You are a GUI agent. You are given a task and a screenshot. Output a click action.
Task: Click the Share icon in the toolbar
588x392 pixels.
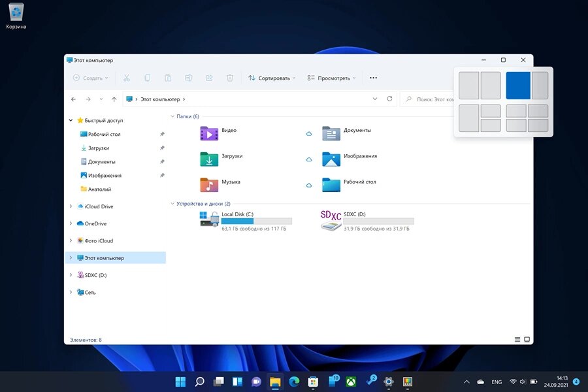point(209,78)
